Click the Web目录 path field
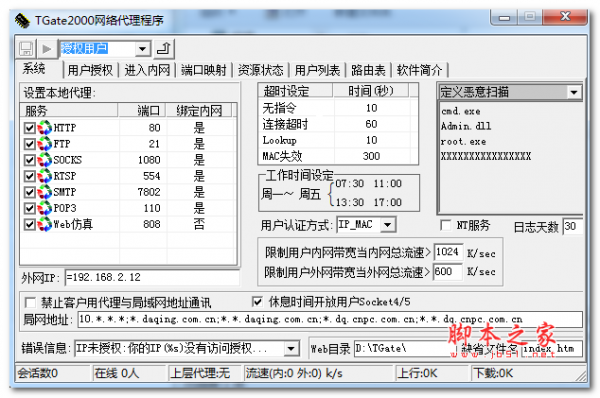The height and width of the screenshot is (398, 600). (404, 349)
